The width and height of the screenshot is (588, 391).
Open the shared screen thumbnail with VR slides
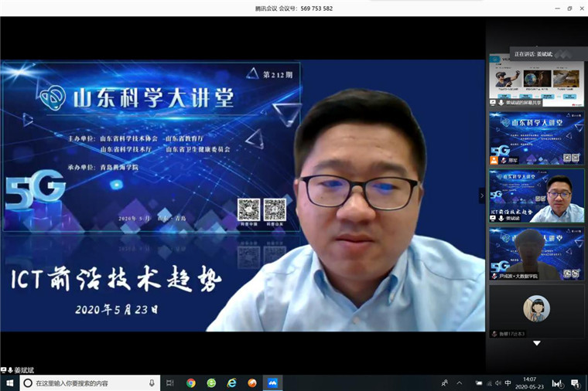[x=536, y=80]
